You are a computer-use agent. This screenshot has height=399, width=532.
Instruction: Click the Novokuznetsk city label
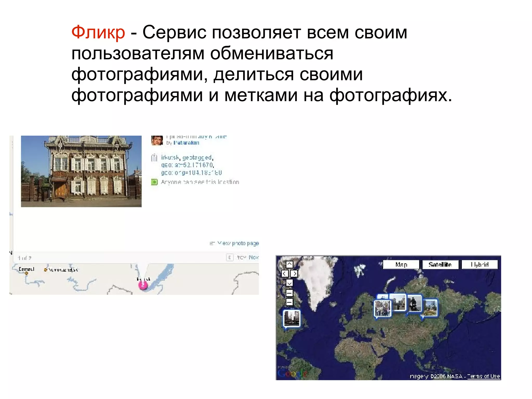click(x=63, y=270)
